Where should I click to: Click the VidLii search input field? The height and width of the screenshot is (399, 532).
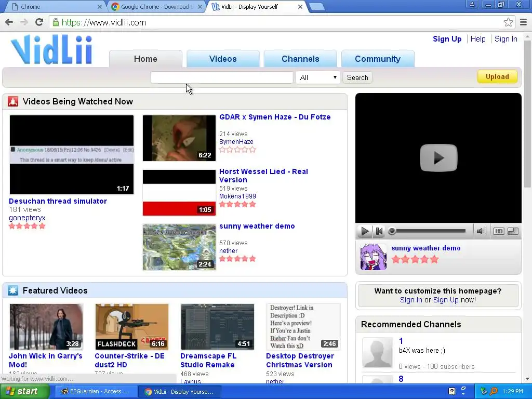coord(222,77)
